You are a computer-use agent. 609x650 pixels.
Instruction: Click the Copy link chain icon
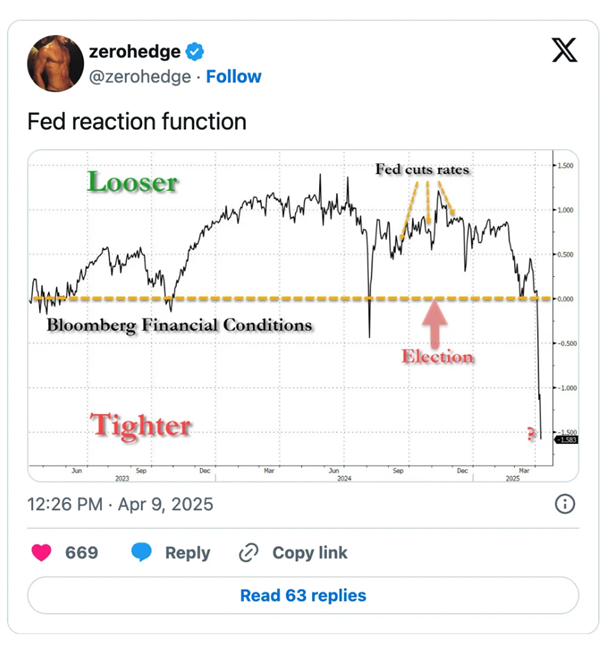coord(249,552)
